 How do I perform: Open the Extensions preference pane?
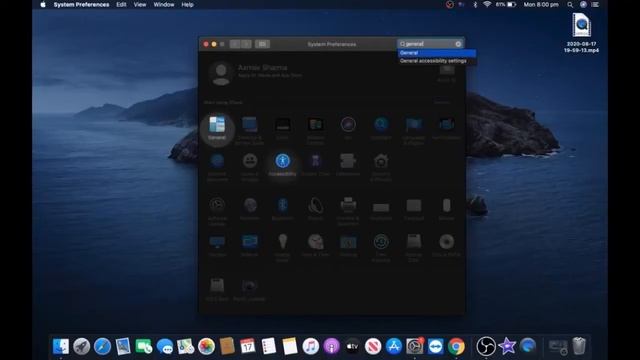pos(348,161)
